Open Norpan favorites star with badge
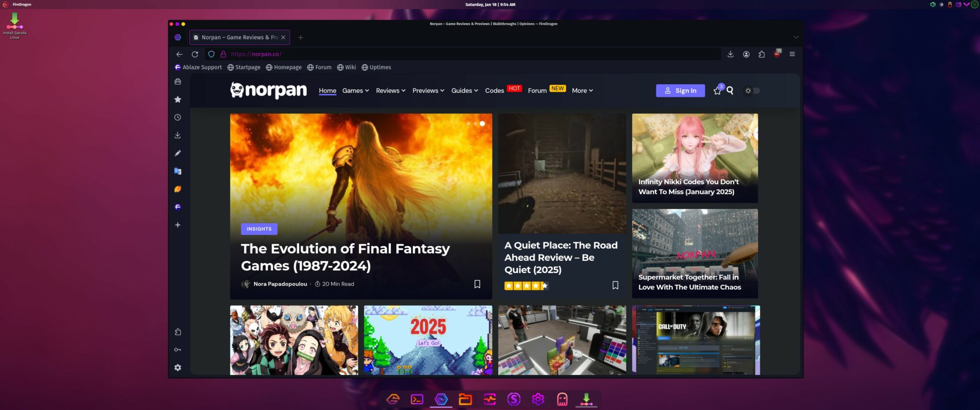 pyautogui.click(x=718, y=90)
